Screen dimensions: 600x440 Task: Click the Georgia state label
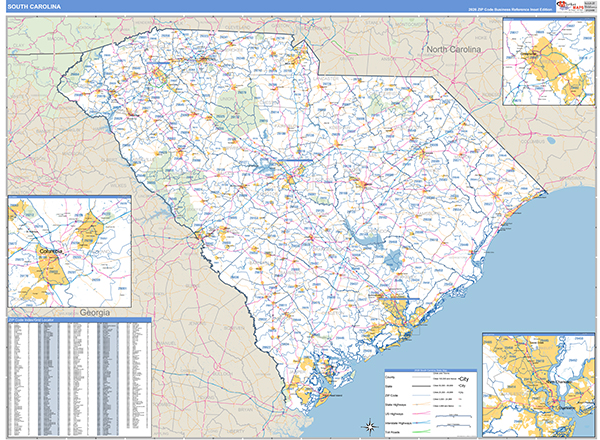(x=95, y=313)
